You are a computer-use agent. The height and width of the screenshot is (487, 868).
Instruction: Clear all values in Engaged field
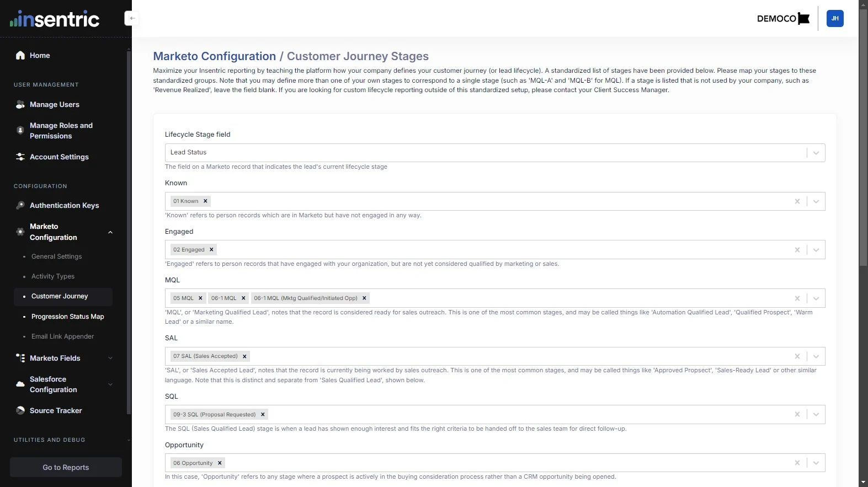[x=797, y=250]
